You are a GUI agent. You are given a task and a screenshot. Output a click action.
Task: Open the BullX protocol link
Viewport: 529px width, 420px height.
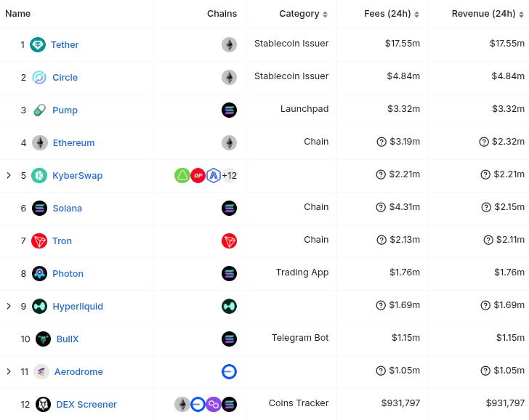pos(68,339)
